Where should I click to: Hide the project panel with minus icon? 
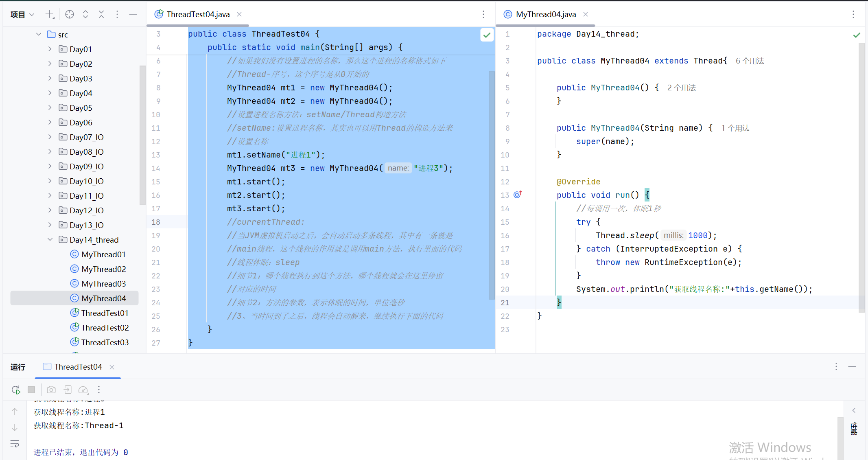point(133,14)
